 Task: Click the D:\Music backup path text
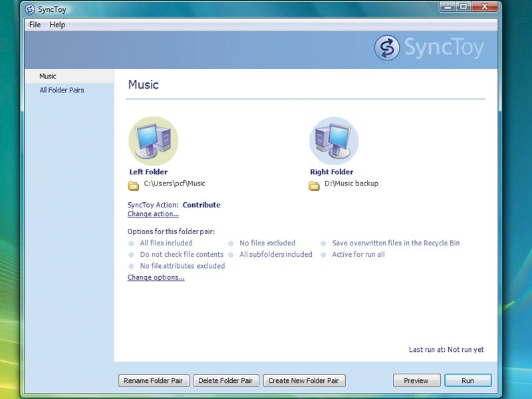click(352, 184)
